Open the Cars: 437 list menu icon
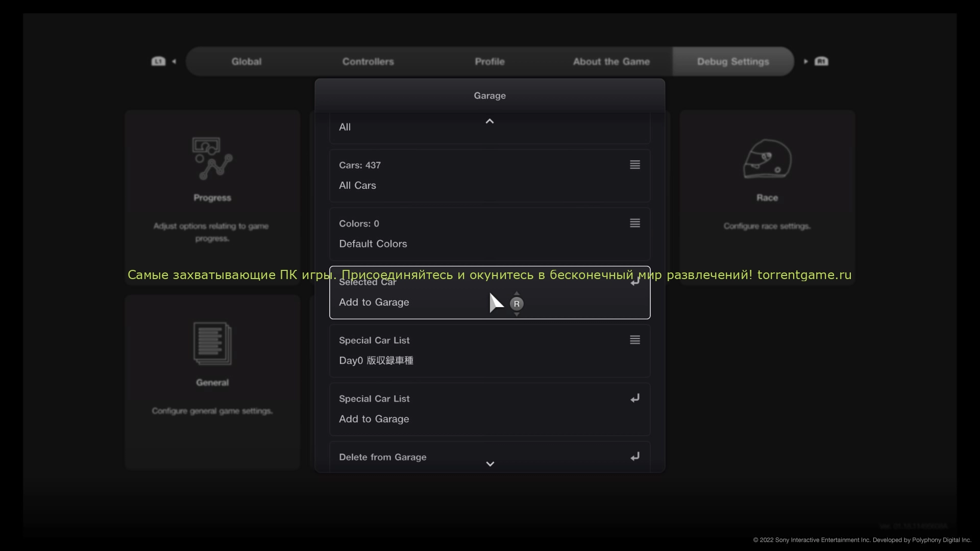 point(635,165)
